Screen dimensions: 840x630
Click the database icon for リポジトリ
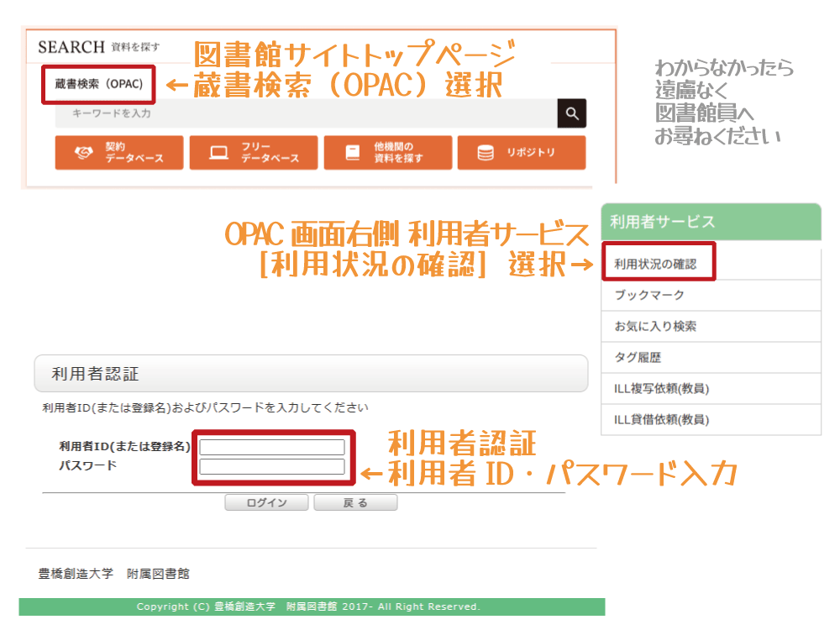(x=486, y=153)
